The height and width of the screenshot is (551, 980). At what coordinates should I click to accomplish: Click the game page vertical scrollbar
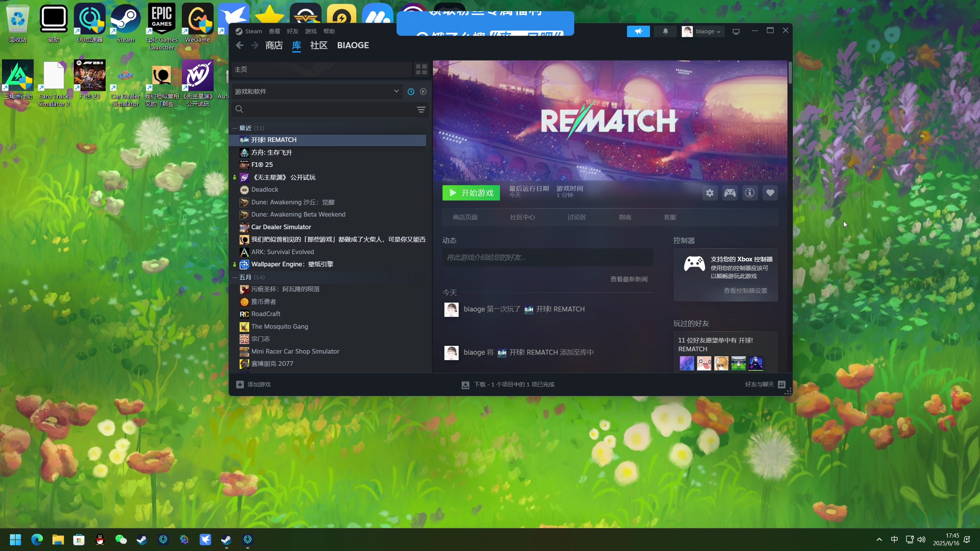pos(790,73)
